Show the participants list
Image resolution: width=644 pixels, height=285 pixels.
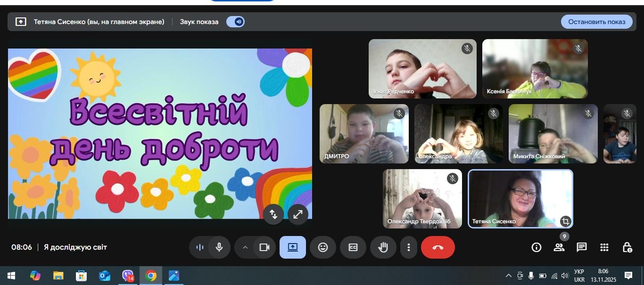[559, 247]
